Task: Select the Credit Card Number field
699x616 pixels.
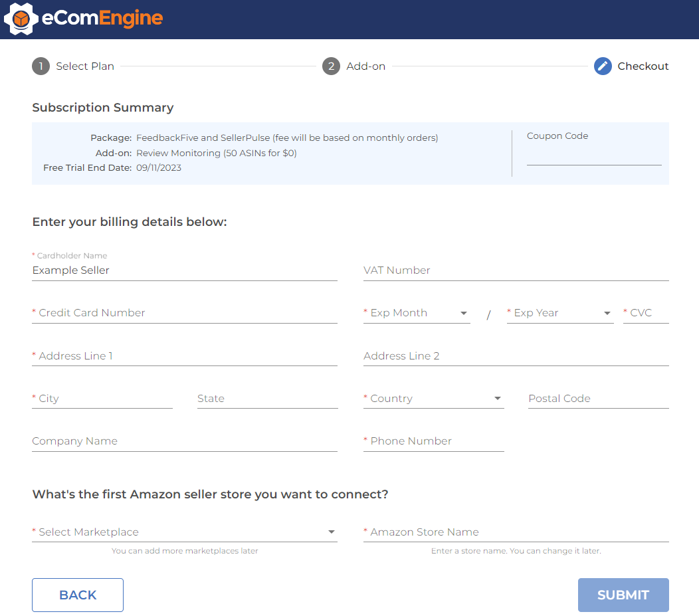Action: 184,313
